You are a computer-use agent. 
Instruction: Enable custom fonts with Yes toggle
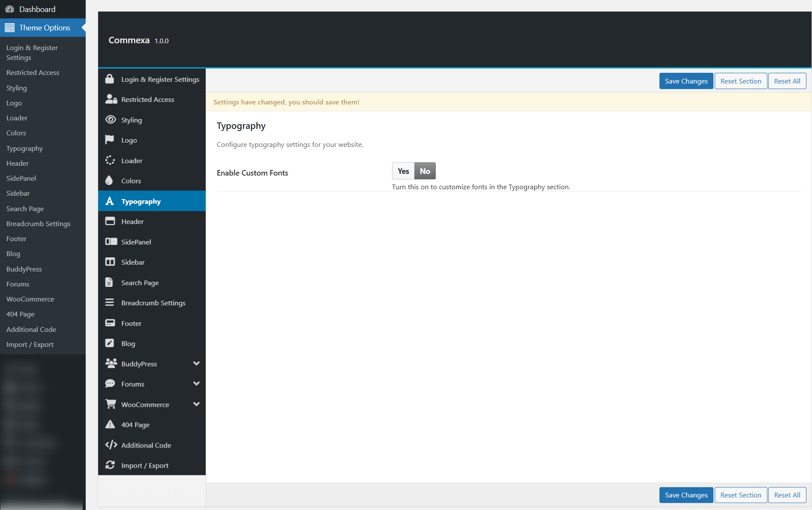click(403, 171)
